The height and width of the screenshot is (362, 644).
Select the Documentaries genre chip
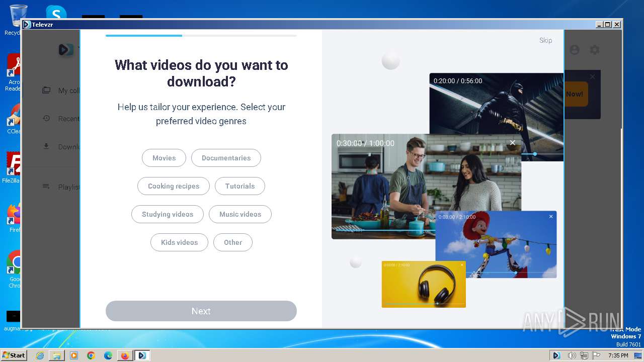click(226, 158)
